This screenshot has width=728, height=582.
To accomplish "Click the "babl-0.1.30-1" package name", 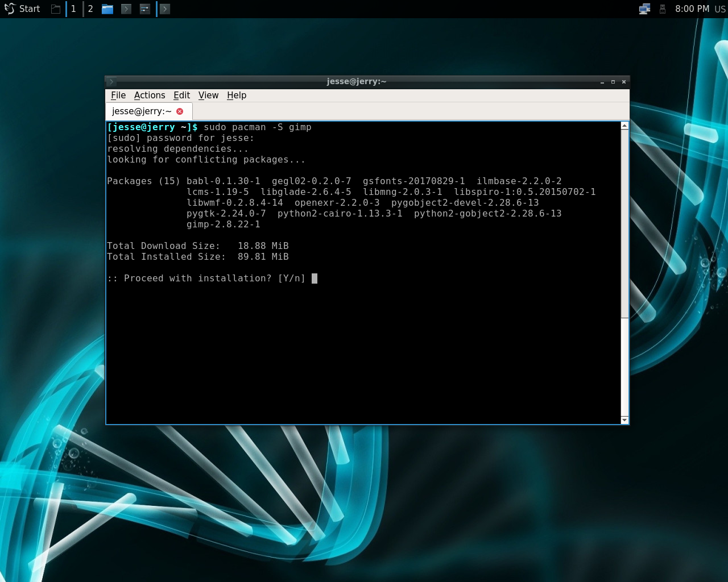I will coord(224,181).
